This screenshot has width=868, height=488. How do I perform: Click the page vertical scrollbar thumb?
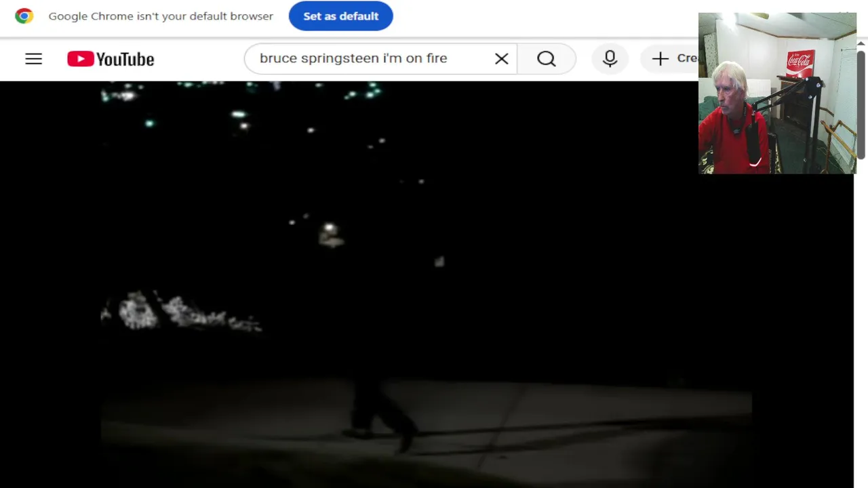[x=861, y=105]
